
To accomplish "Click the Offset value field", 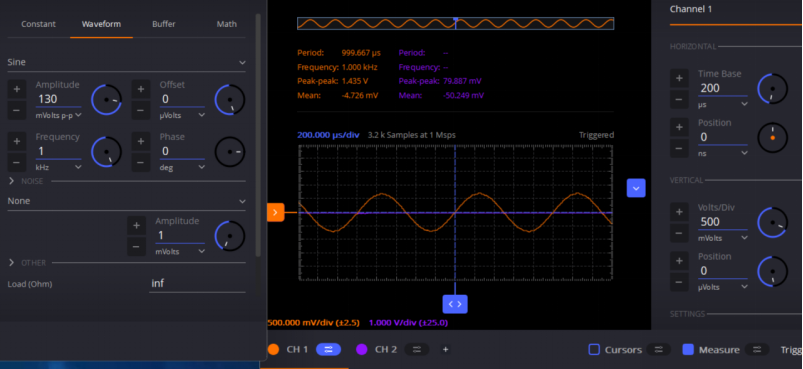I will click(182, 99).
